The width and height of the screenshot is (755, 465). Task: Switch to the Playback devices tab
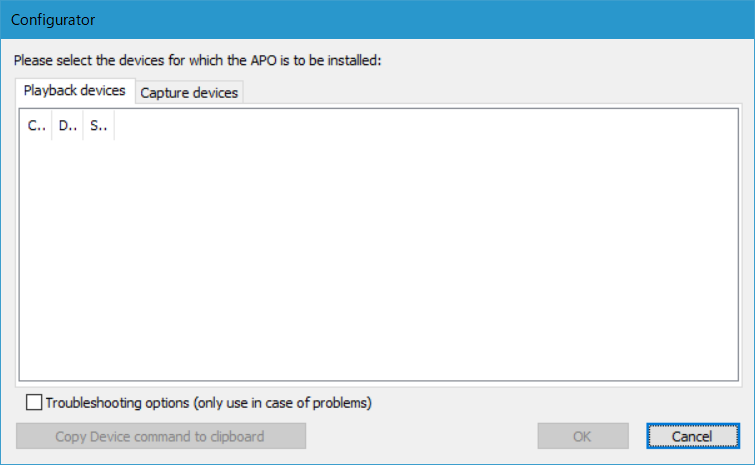76,91
